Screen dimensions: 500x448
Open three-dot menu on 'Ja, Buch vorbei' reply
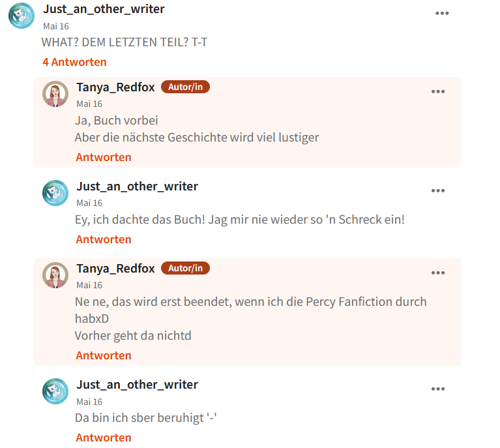pyautogui.click(x=438, y=91)
